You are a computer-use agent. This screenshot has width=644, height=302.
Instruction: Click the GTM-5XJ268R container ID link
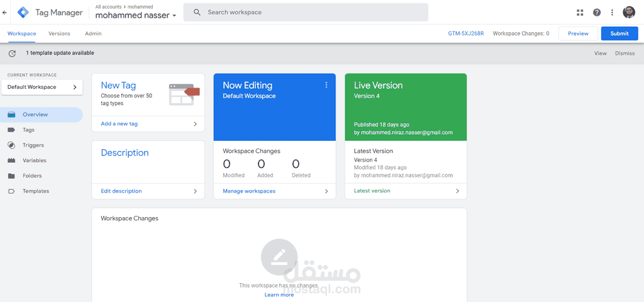coord(466,34)
